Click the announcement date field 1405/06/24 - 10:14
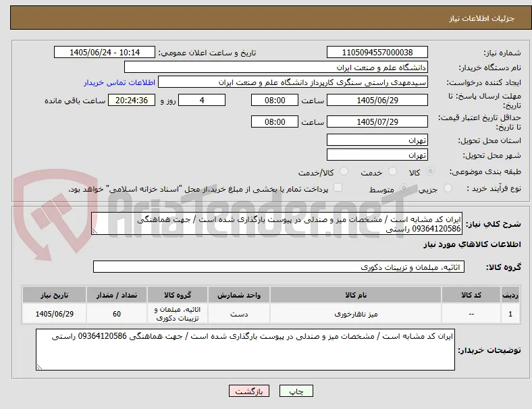This screenshot has height=409, width=532. pos(105,52)
